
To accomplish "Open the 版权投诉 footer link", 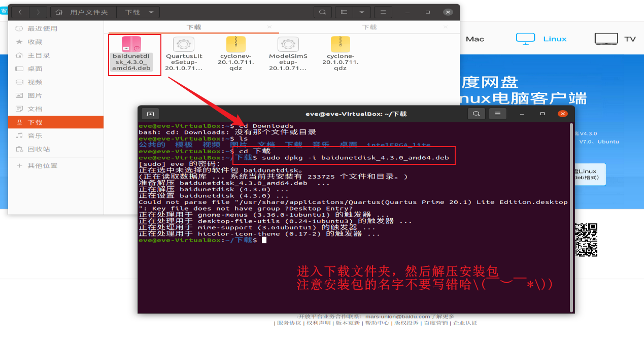I will [406, 323].
